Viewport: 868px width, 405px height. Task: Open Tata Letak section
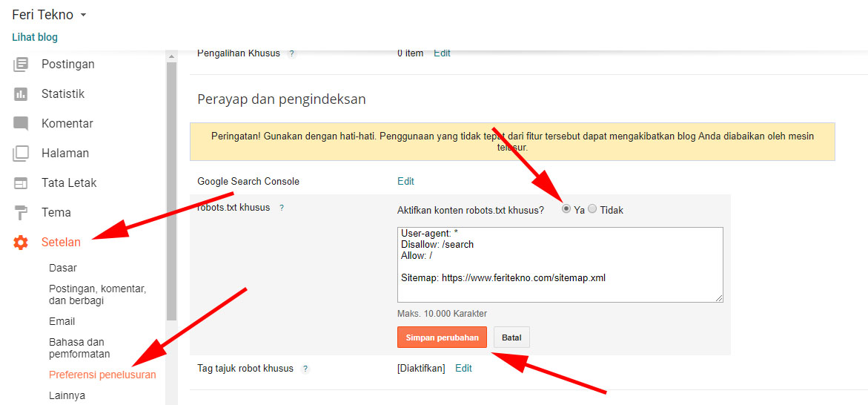coord(69,182)
